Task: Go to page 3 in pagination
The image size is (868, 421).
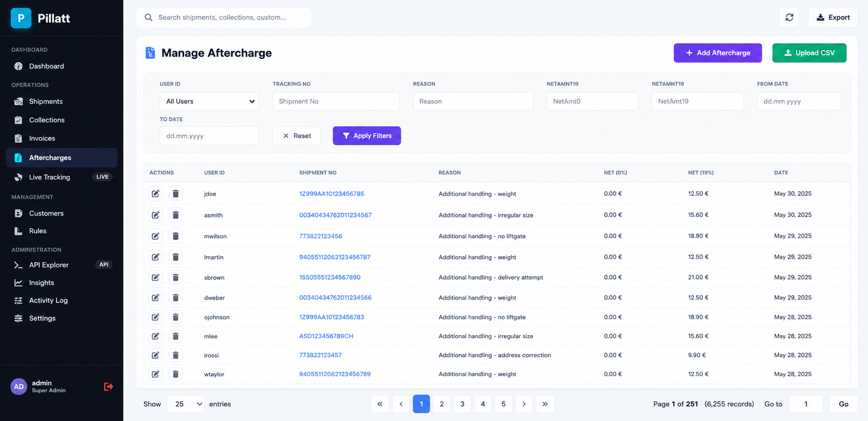Action: pyautogui.click(x=462, y=404)
